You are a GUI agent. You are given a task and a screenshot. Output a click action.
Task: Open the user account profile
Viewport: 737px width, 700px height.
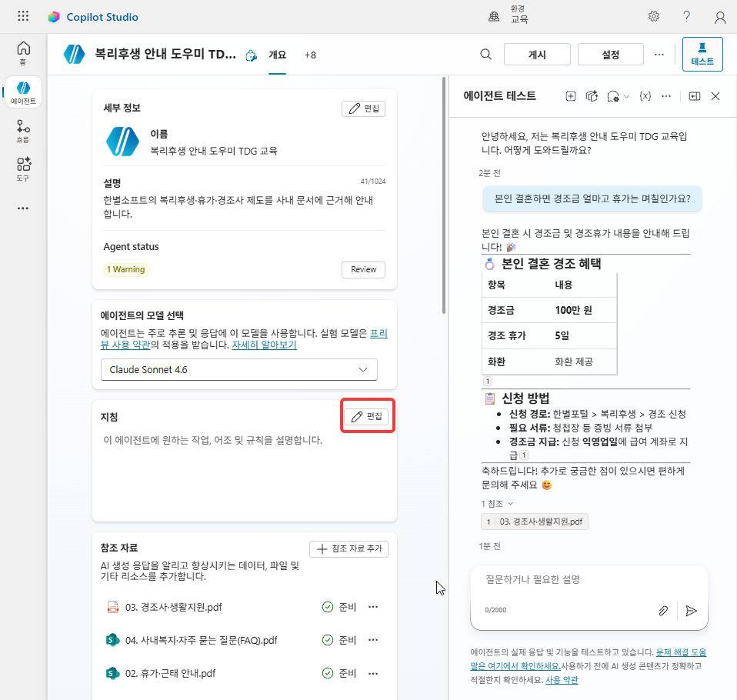720,18
